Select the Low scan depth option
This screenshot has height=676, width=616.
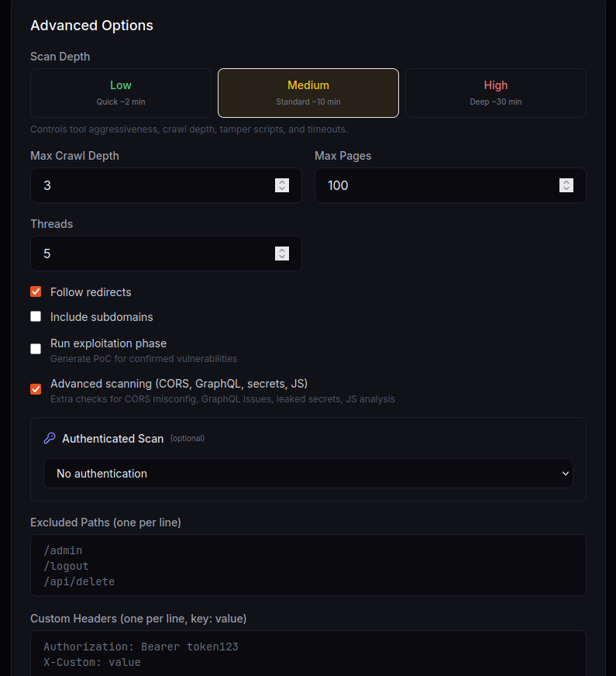(120, 93)
